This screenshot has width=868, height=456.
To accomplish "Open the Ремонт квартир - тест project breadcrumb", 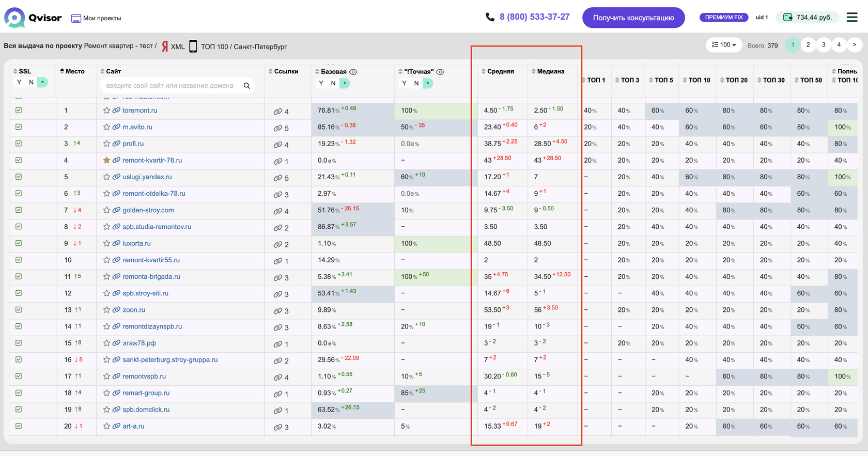I will coord(118,46).
